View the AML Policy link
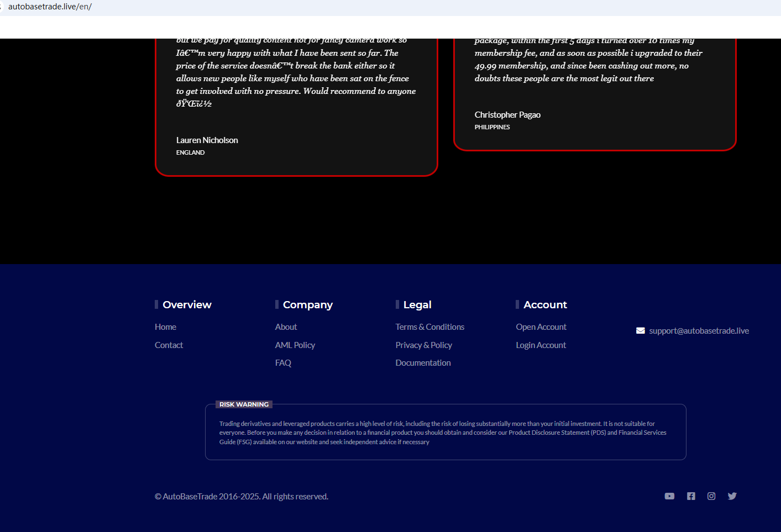 (295, 345)
